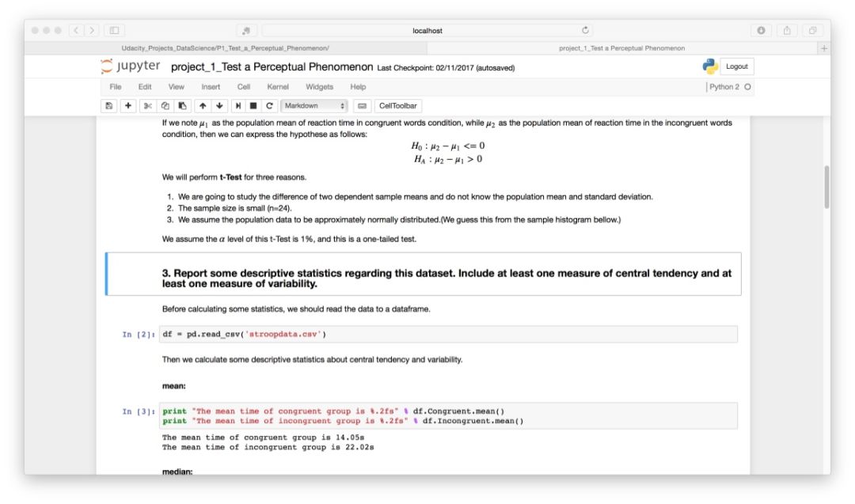
Task: Click 'We assume the α level' sentence
Action: coord(289,239)
